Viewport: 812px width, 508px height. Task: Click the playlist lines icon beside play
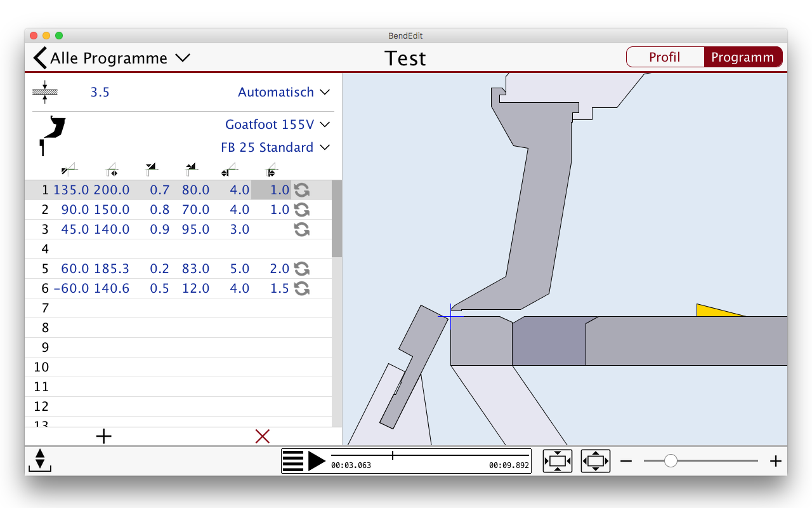pyautogui.click(x=293, y=461)
